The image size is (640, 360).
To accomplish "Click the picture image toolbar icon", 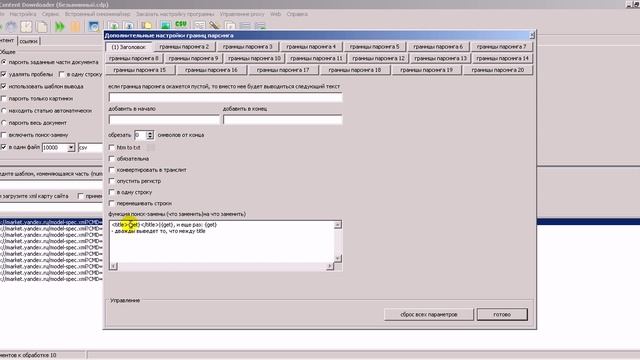I will (x=165, y=26).
